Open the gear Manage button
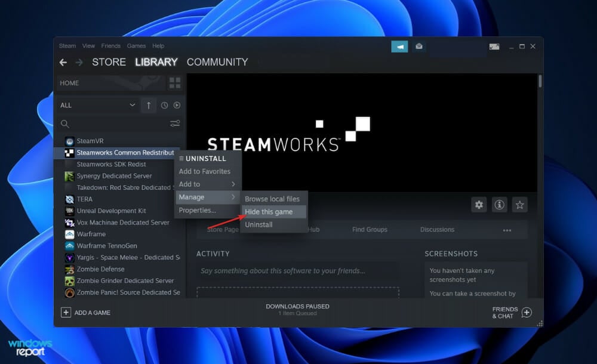This screenshot has width=597, height=364. click(479, 205)
